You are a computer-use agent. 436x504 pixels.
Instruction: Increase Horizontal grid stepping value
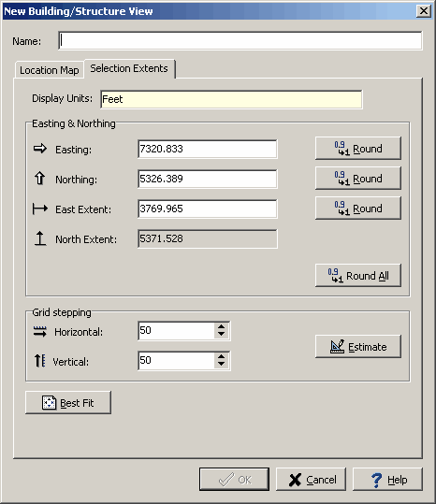221,326
